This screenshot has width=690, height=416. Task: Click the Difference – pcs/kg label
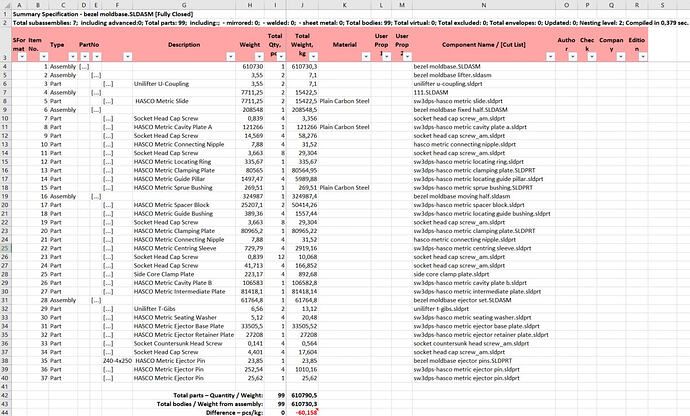(235, 412)
